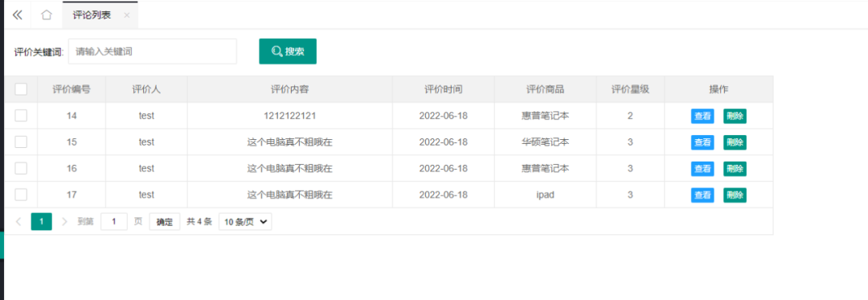Click the 评价人 column header
This screenshot has width=868, height=300.
click(x=147, y=89)
